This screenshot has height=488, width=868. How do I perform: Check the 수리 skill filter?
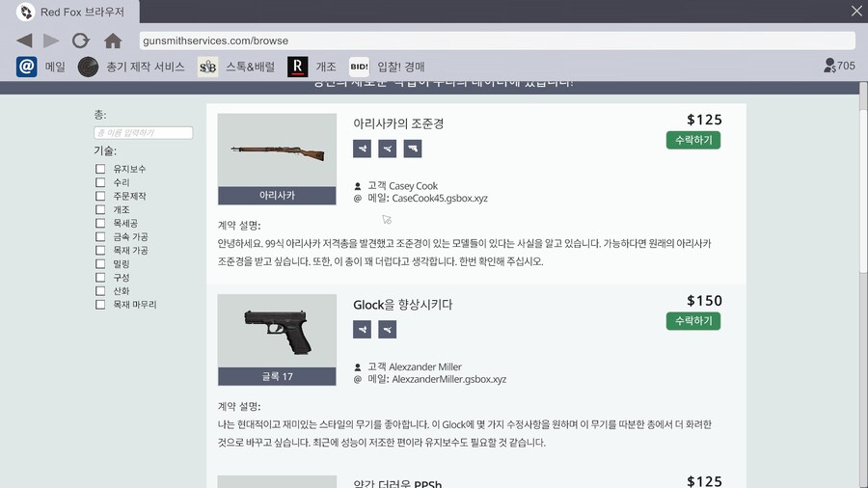pos(100,182)
